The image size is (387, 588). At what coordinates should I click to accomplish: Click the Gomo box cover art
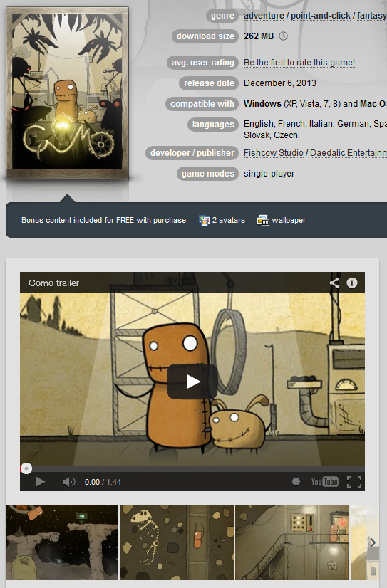[x=68, y=93]
